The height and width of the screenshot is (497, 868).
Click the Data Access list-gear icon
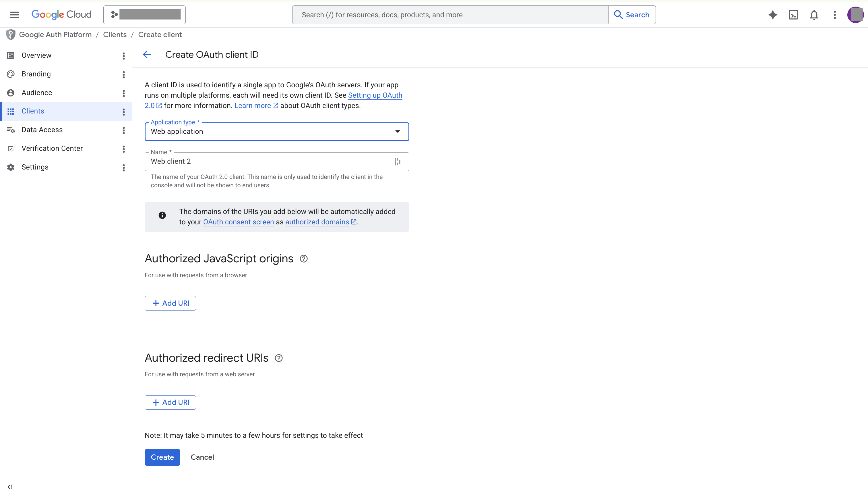point(11,130)
